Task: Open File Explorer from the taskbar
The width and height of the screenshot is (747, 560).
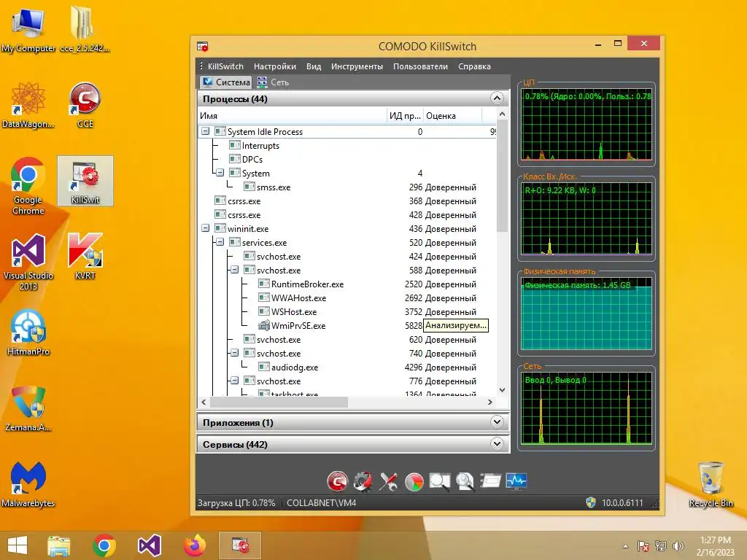Action: click(58, 545)
